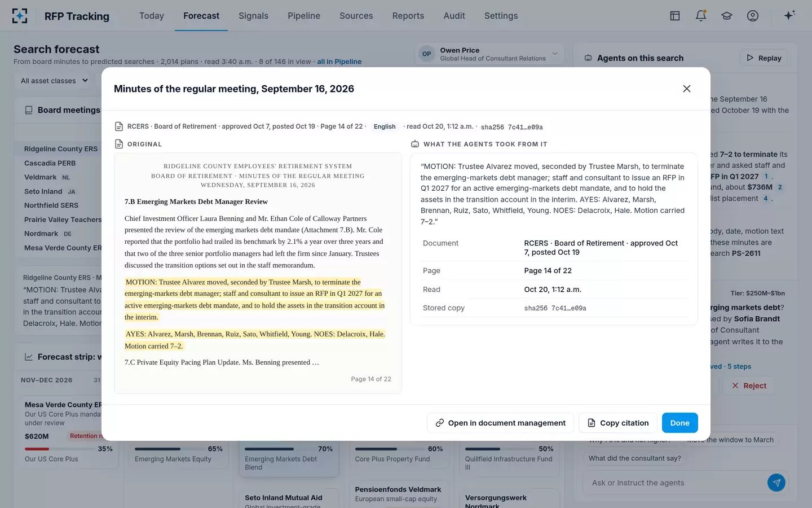
Task: Switch to the Today tab
Action: tap(152, 16)
